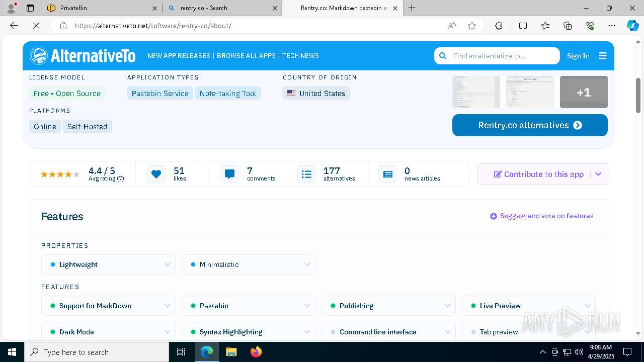
Task: Switch to rentry co - Search tab
Action: [222, 8]
